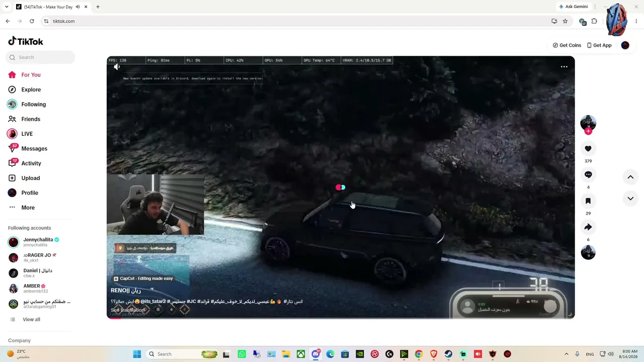
Task: Open the Chrome extensions puzzle menu
Action: 594,21
